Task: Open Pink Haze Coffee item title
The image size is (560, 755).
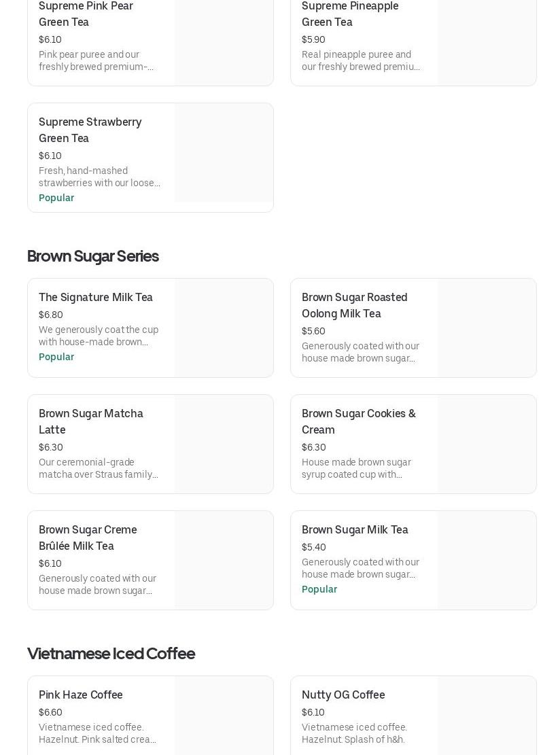Action: pyautogui.click(x=81, y=695)
